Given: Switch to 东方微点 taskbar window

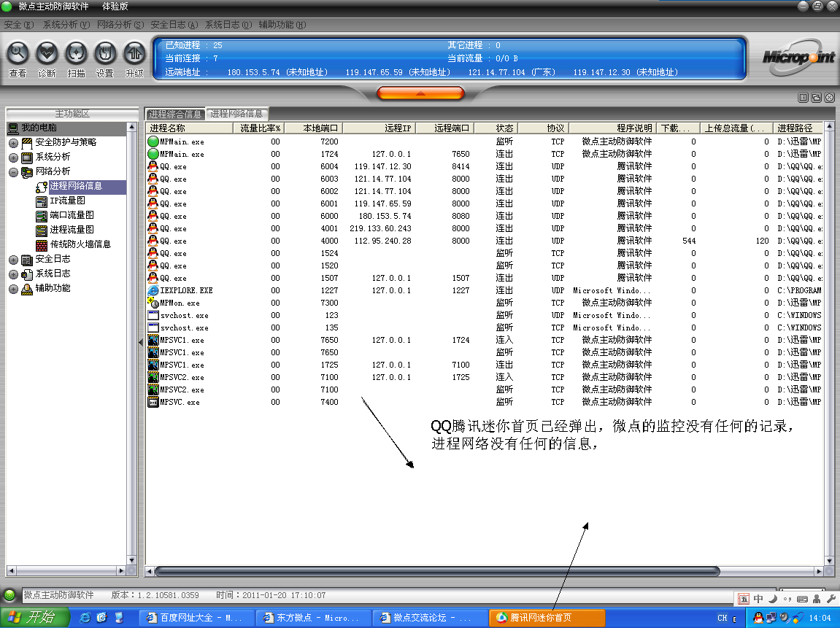Looking at the screenshot, I should pyautogui.click(x=313, y=618).
